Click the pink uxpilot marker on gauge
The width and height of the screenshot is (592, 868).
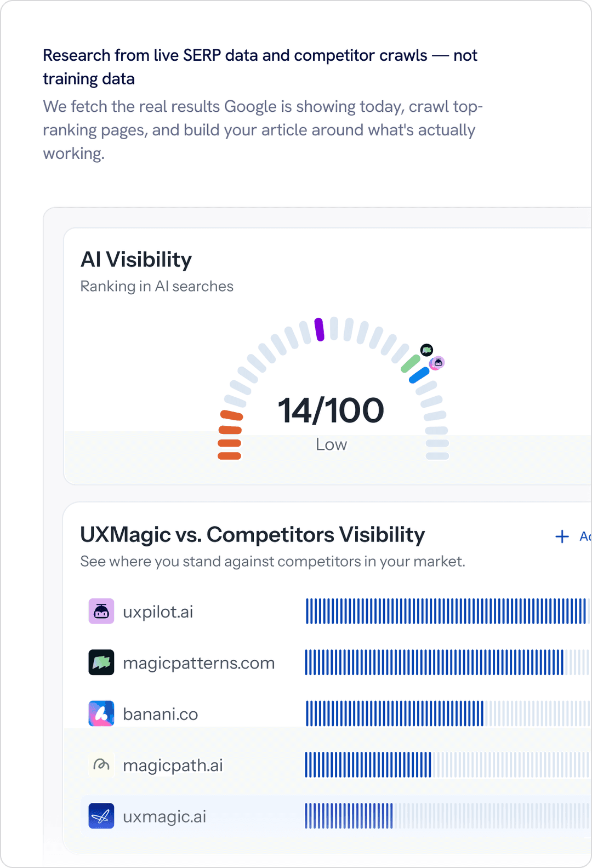(437, 363)
